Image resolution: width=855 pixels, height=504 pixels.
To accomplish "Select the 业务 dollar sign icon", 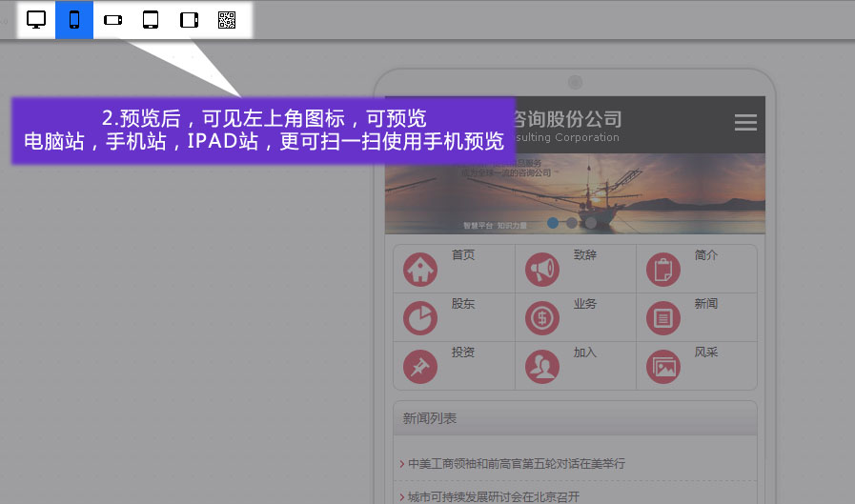I will 542,318.
